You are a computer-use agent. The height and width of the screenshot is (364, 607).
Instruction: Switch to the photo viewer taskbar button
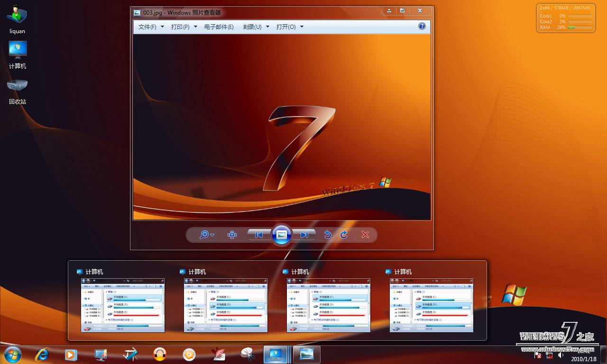(x=306, y=355)
